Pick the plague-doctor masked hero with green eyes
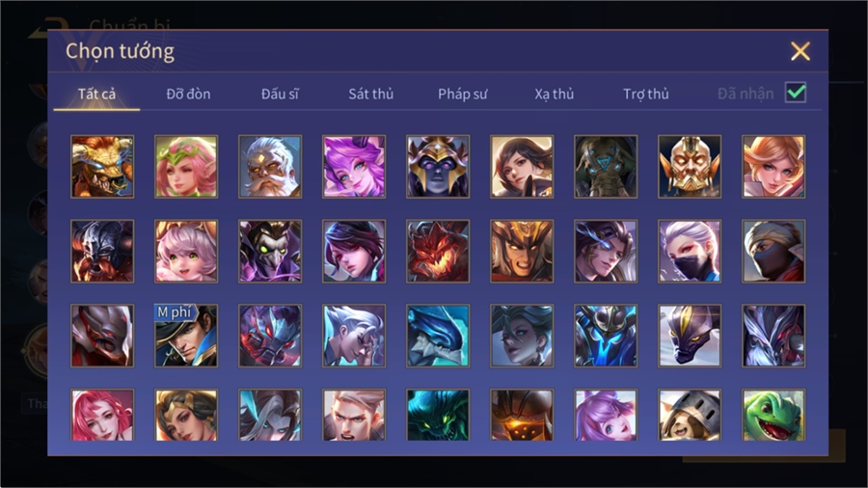868x488 pixels. [x=270, y=251]
